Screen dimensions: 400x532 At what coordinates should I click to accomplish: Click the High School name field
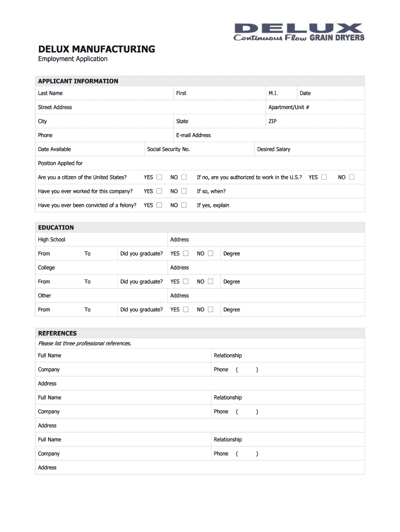click(x=114, y=240)
